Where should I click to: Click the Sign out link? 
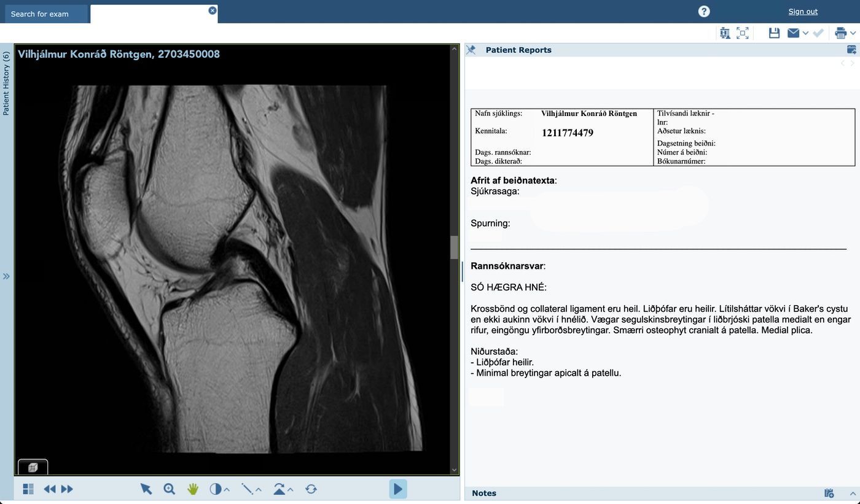(803, 12)
